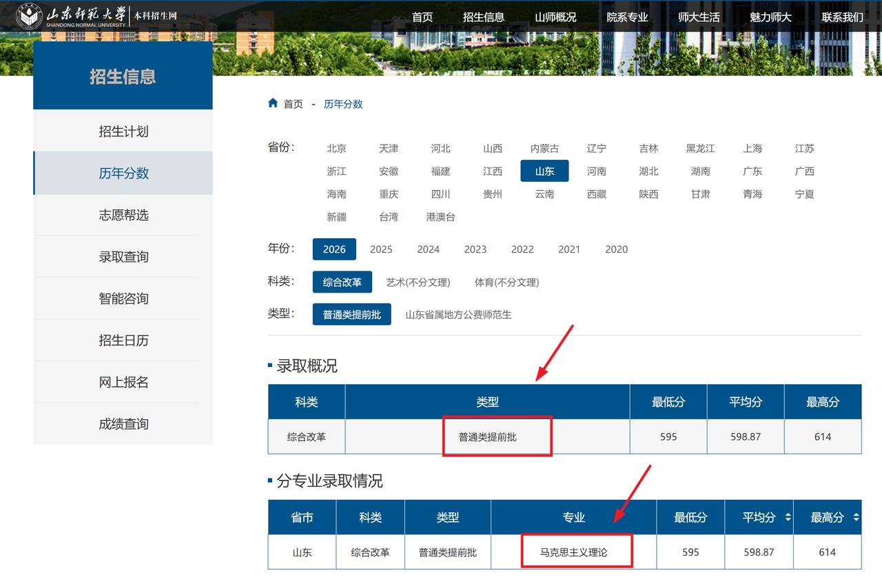Click 首页 breadcrumb link
This screenshot has height=588, width=882.
tap(293, 104)
